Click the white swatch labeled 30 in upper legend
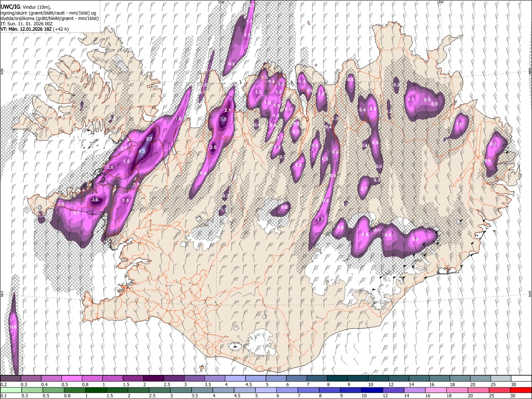The width and height of the screenshot is (532, 399). [x=521, y=379]
